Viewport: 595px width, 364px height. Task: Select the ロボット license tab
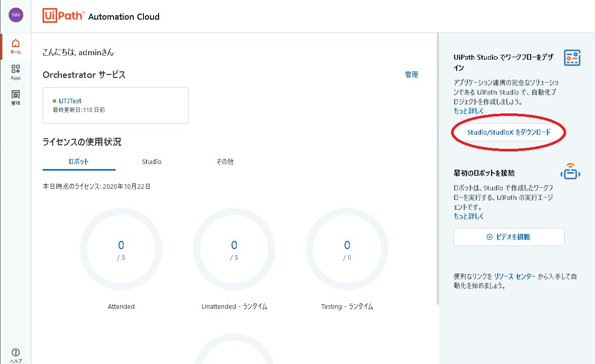pos(79,162)
